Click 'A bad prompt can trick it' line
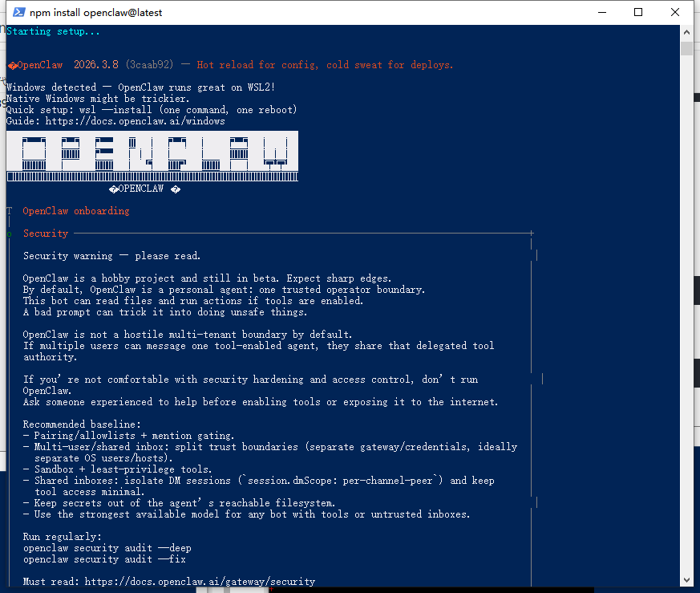The width and height of the screenshot is (700, 593). 165,312
